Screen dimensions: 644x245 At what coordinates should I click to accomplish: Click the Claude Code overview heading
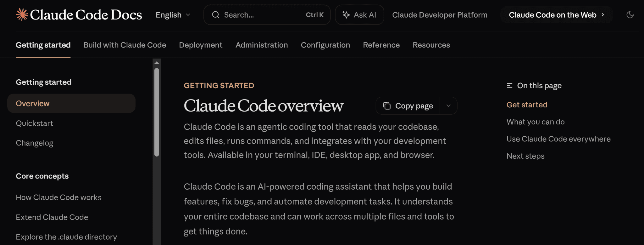click(x=264, y=106)
